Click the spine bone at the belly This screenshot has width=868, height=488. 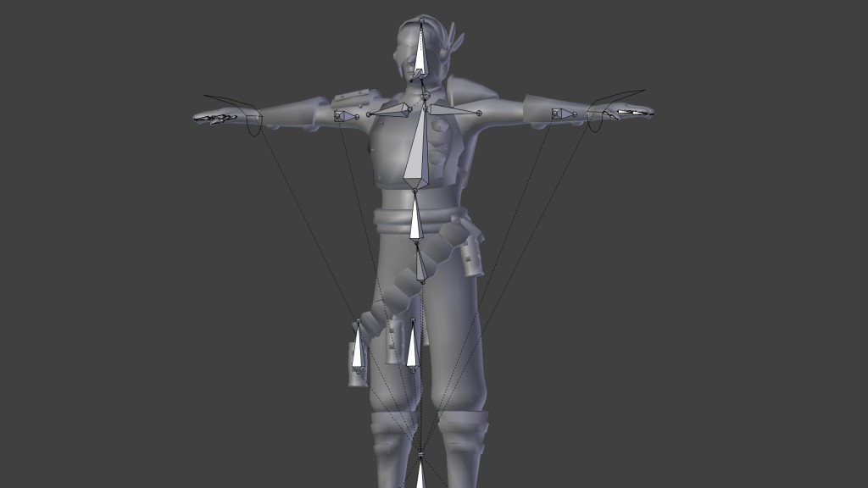415,216
